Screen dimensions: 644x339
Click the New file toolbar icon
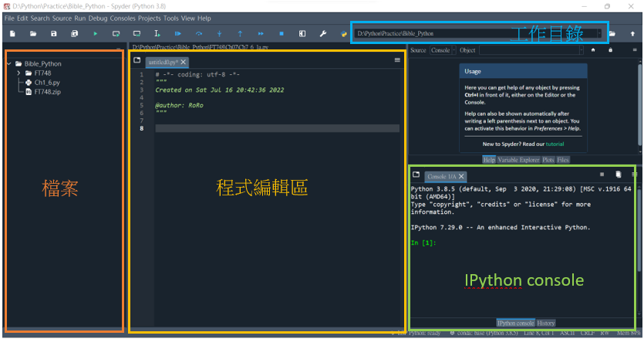coord(12,34)
